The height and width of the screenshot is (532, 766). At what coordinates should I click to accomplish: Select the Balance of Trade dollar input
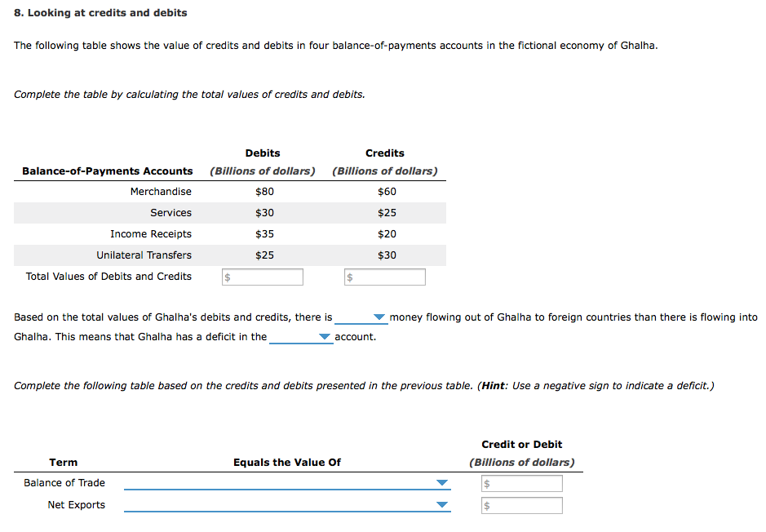pyautogui.click(x=522, y=484)
